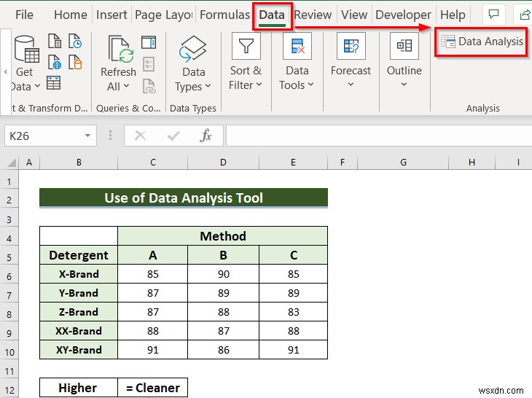Click the formula bar options dots

[110, 136]
